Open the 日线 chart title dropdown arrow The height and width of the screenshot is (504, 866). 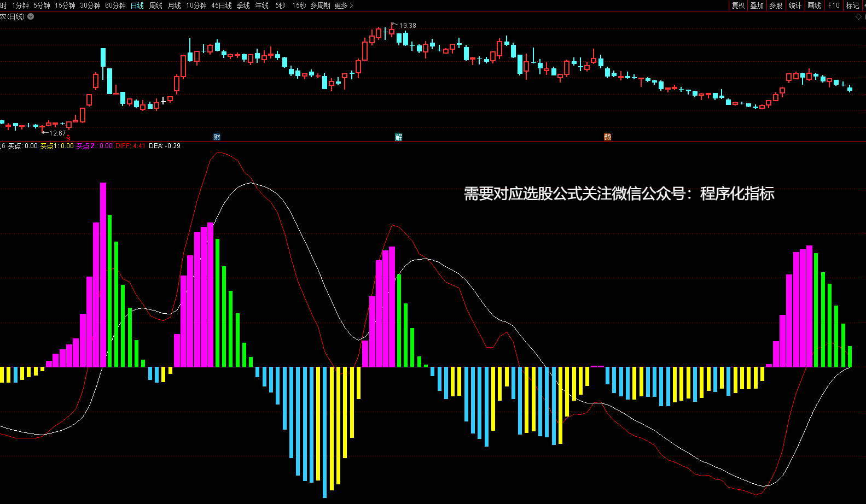tap(31, 16)
